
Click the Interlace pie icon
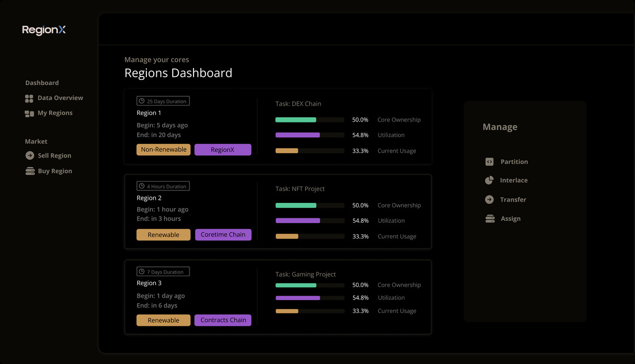[x=489, y=181]
